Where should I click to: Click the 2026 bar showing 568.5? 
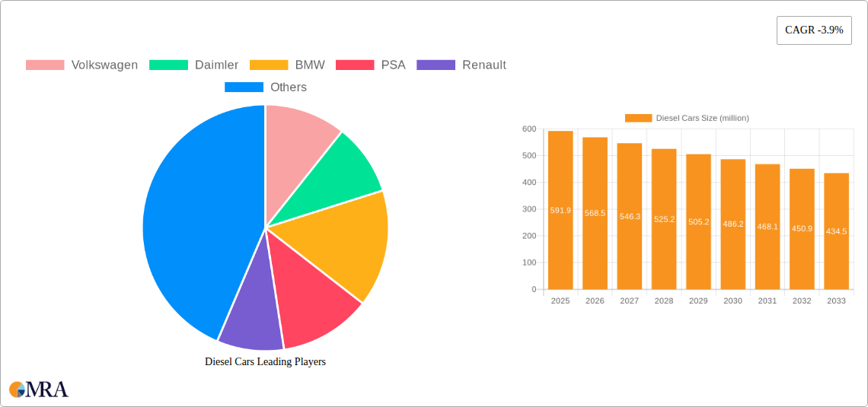(595, 213)
